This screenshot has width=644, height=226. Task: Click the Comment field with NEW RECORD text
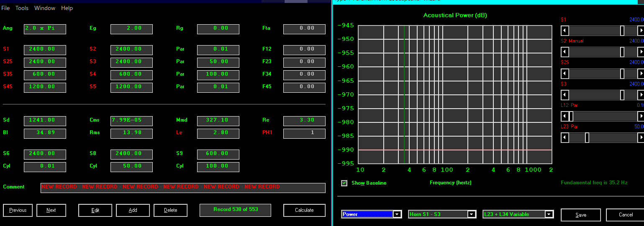pos(183,188)
